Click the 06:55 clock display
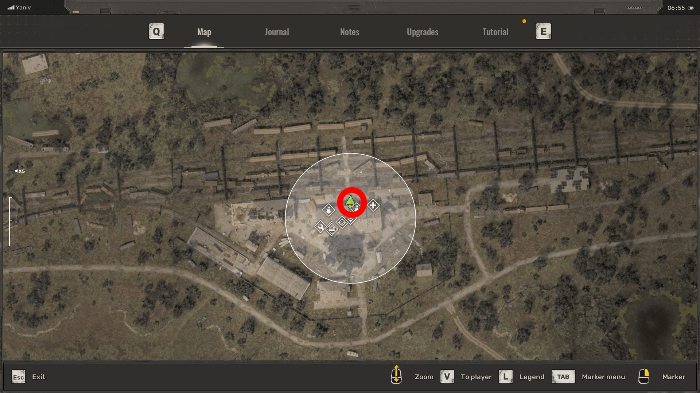The image size is (700, 393). [x=676, y=8]
